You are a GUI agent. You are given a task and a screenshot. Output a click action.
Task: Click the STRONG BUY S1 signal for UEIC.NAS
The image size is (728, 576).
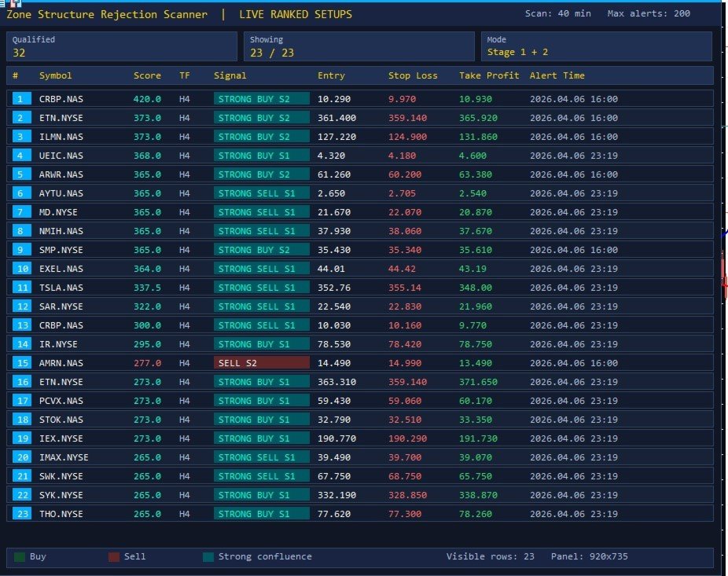pos(261,156)
